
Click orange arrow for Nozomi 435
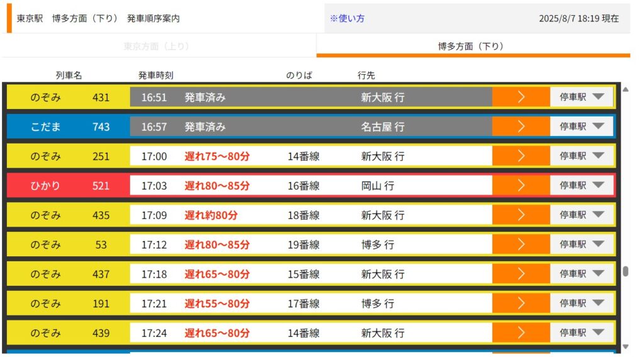coord(521,215)
